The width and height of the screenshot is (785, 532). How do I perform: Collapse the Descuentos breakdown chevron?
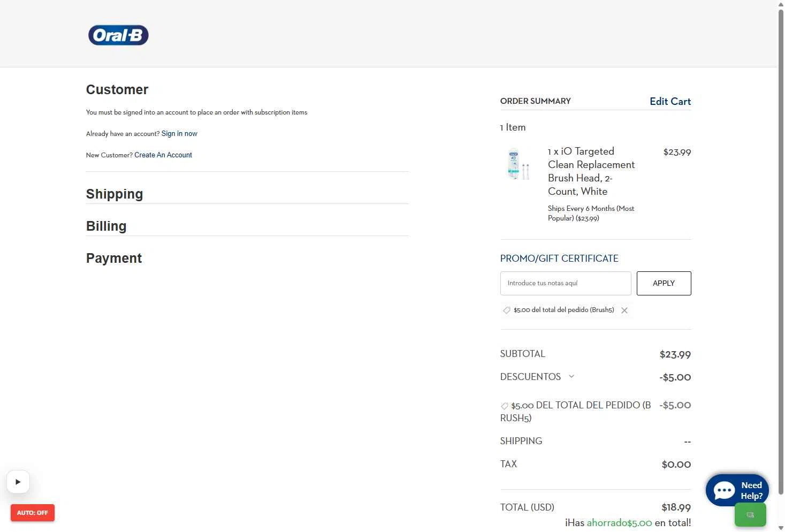pyautogui.click(x=571, y=376)
